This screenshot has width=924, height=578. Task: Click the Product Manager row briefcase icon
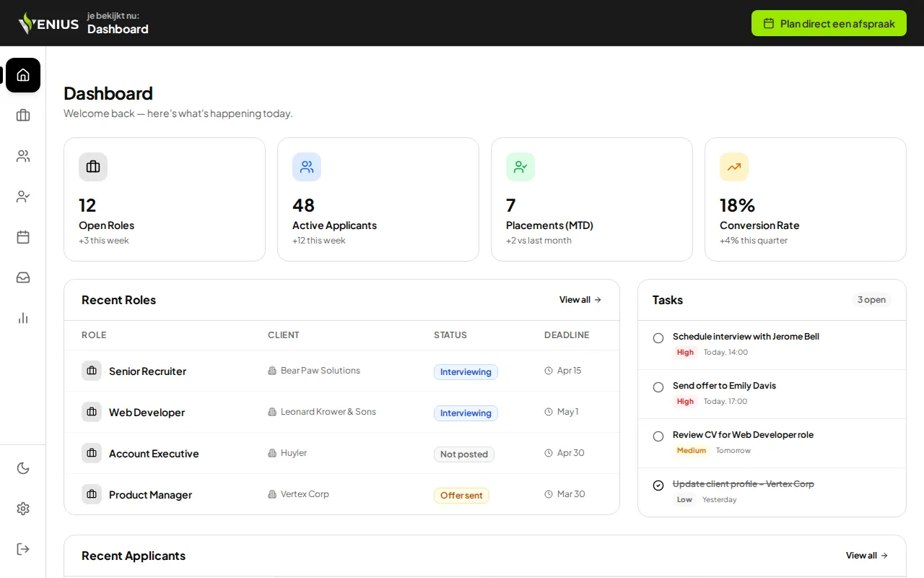pyautogui.click(x=92, y=494)
